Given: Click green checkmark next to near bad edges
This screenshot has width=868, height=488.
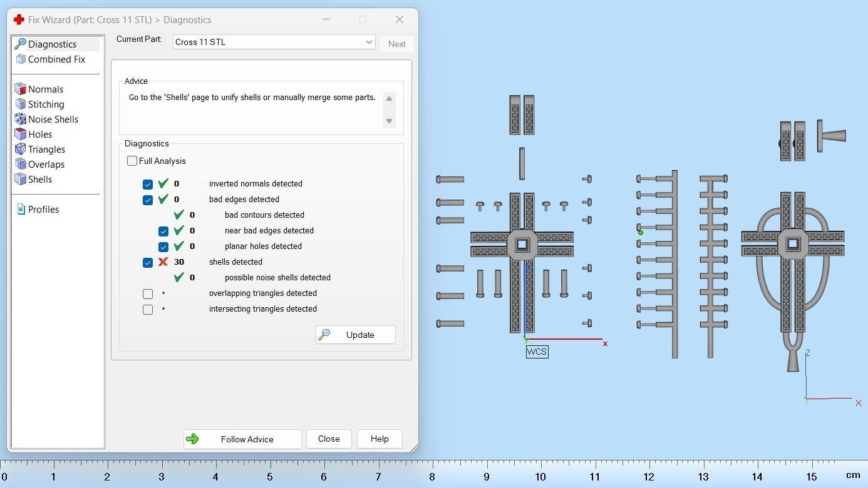Looking at the screenshot, I should (x=178, y=230).
